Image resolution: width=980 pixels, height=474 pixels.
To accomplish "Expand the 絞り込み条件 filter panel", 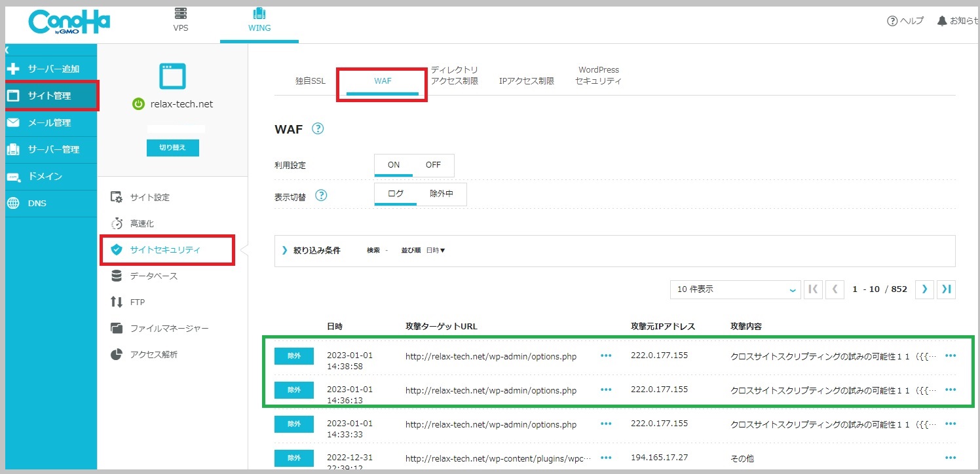I will coord(311,250).
